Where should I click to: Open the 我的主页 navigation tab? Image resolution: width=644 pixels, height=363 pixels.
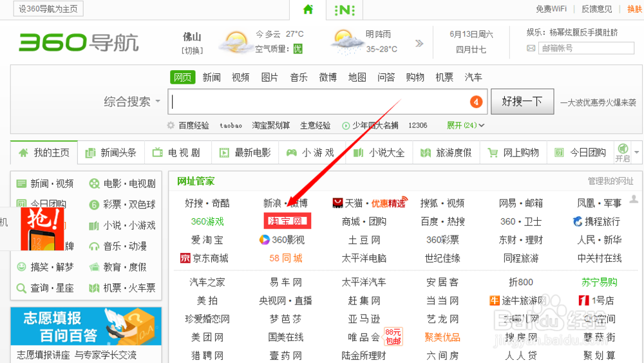click(x=44, y=153)
